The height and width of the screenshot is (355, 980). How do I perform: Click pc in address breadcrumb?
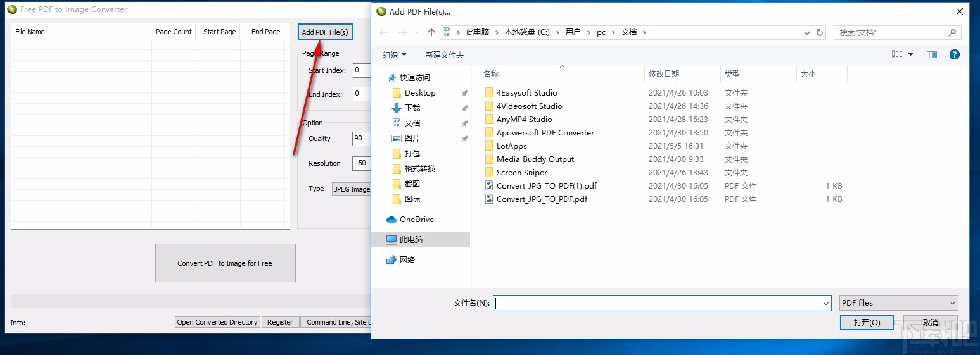[601, 32]
